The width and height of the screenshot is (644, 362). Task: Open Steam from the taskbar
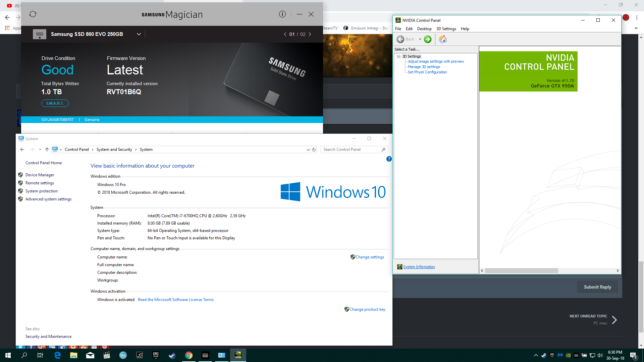pyautogui.click(x=172, y=355)
